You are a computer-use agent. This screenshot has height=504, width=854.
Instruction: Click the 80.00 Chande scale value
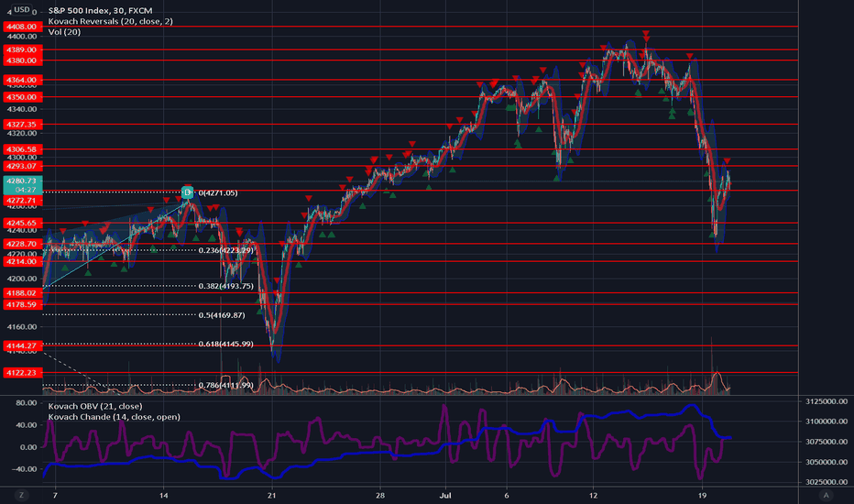pos(27,403)
